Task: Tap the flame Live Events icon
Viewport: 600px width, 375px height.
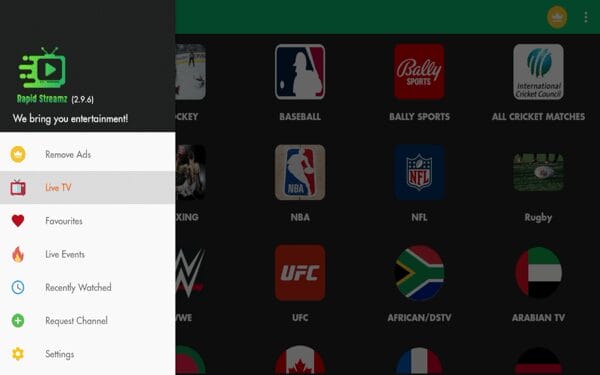Action: 18,254
